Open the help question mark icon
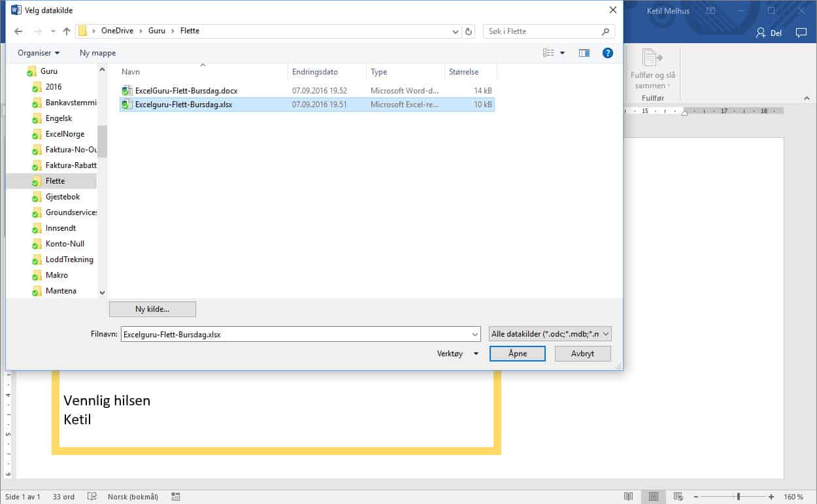Viewport: 817px width, 504px height. click(x=608, y=53)
